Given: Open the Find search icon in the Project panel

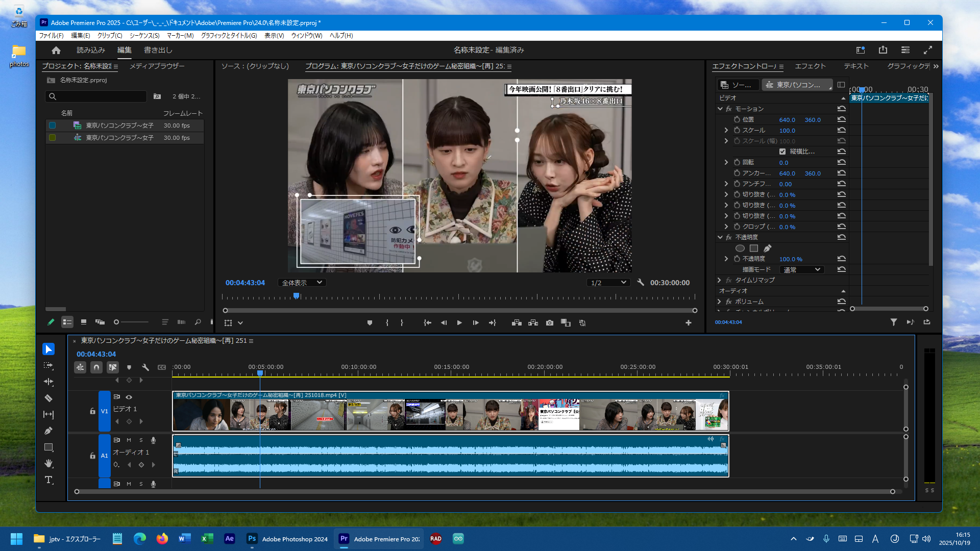Looking at the screenshot, I should [198, 322].
